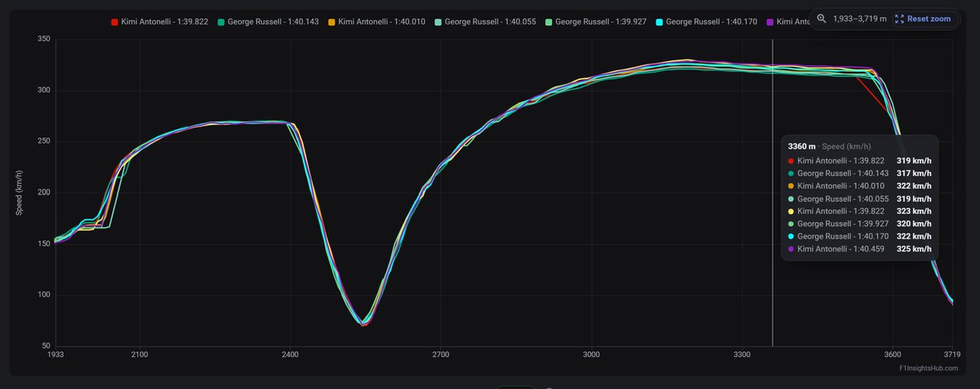Toggle Kimi Antonelli 1:40.010 legend series

click(x=376, y=21)
